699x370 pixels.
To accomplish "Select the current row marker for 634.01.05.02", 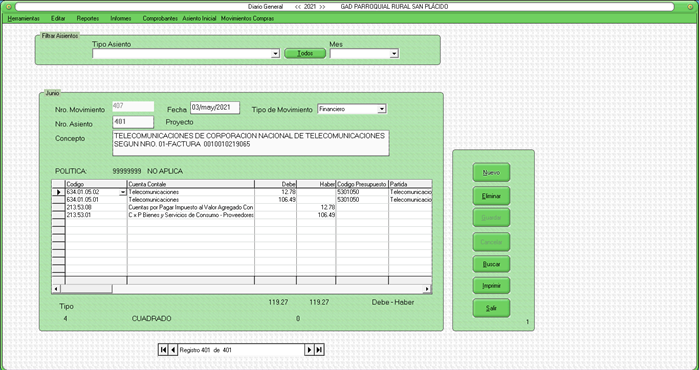I will 58,192.
